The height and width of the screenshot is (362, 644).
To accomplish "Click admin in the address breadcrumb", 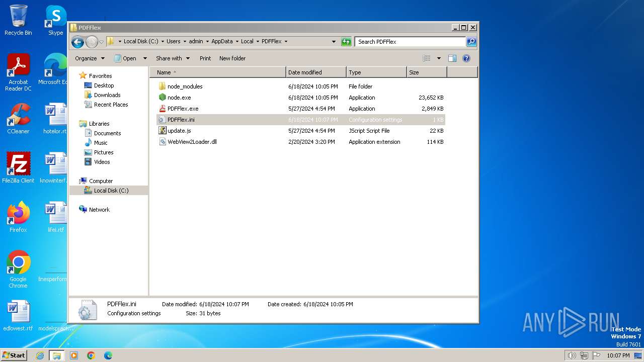I will tap(196, 42).
